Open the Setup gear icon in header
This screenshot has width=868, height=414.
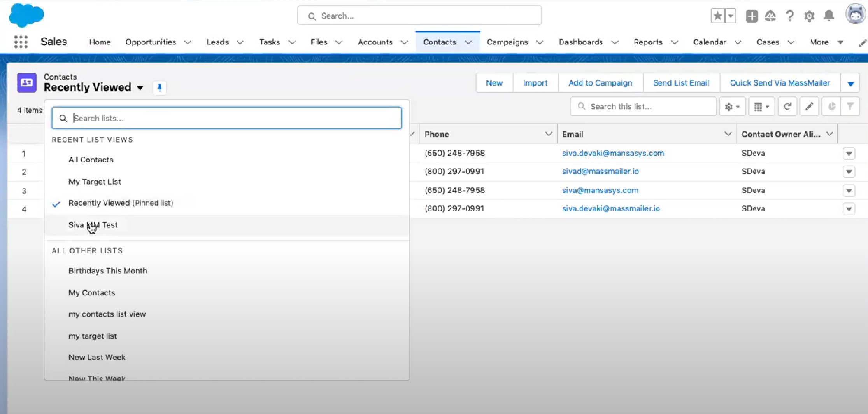(x=809, y=16)
